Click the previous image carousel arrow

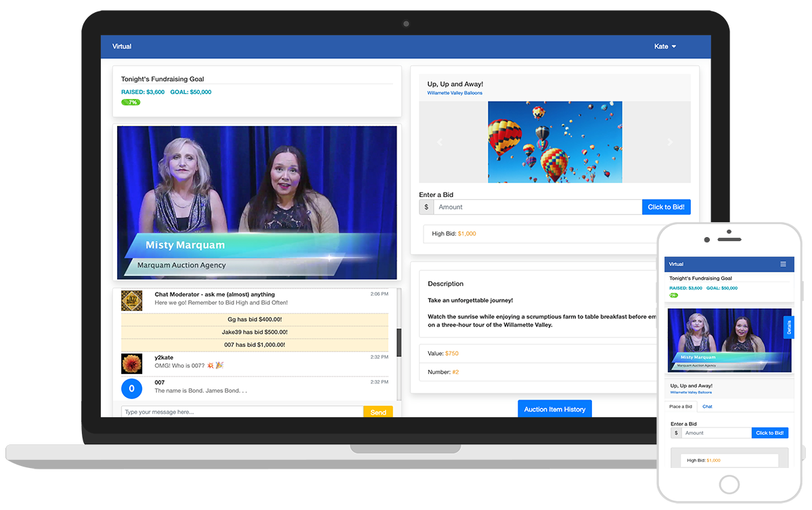pyautogui.click(x=440, y=142)
